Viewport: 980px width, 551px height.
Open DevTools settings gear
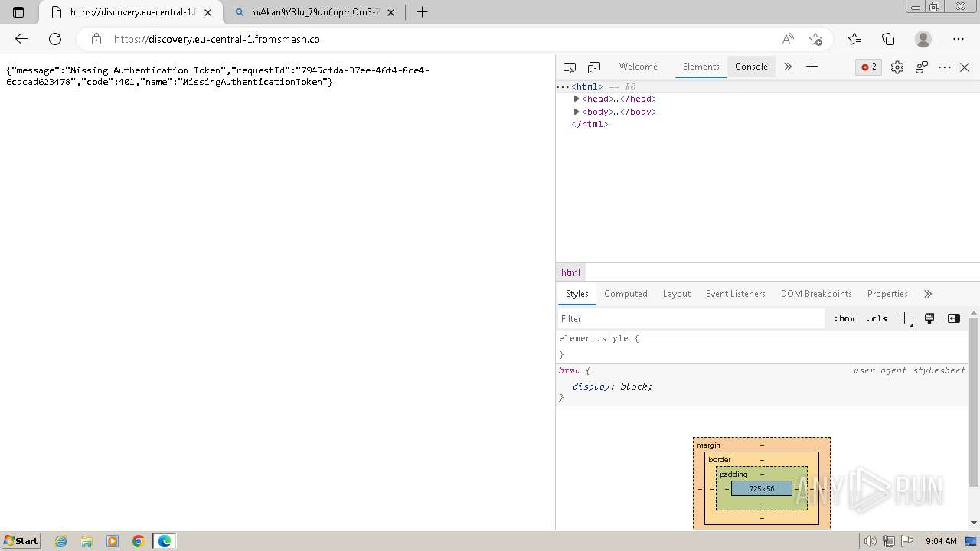[897, 67]
